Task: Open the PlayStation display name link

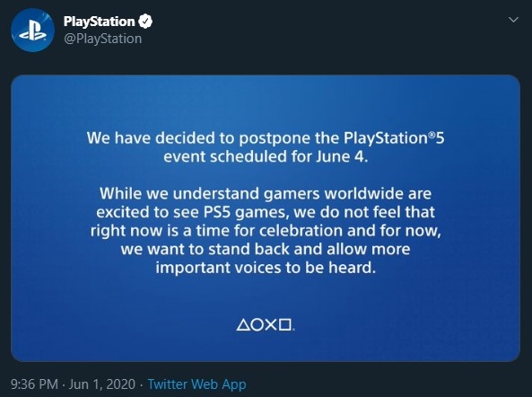Action: (99, 22)
